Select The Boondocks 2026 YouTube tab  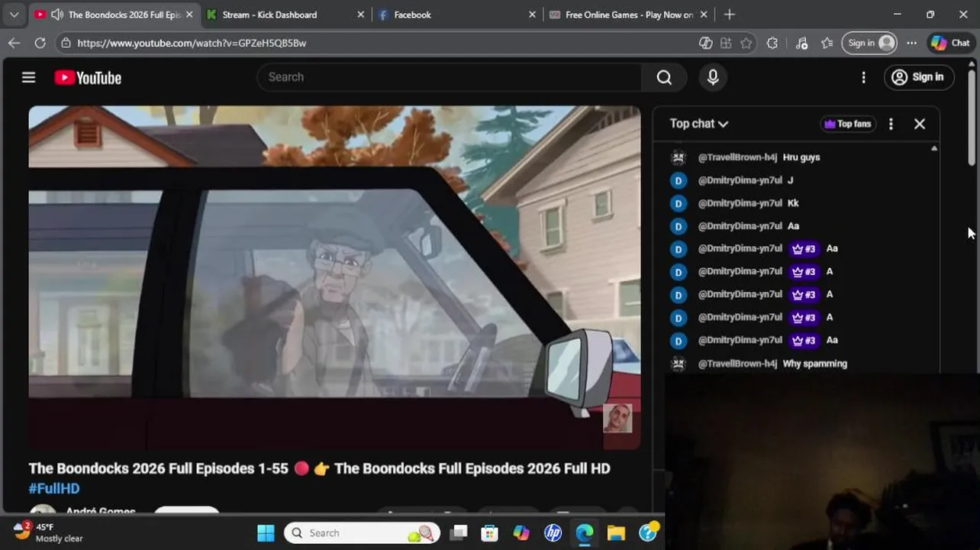tap(113, 15)
